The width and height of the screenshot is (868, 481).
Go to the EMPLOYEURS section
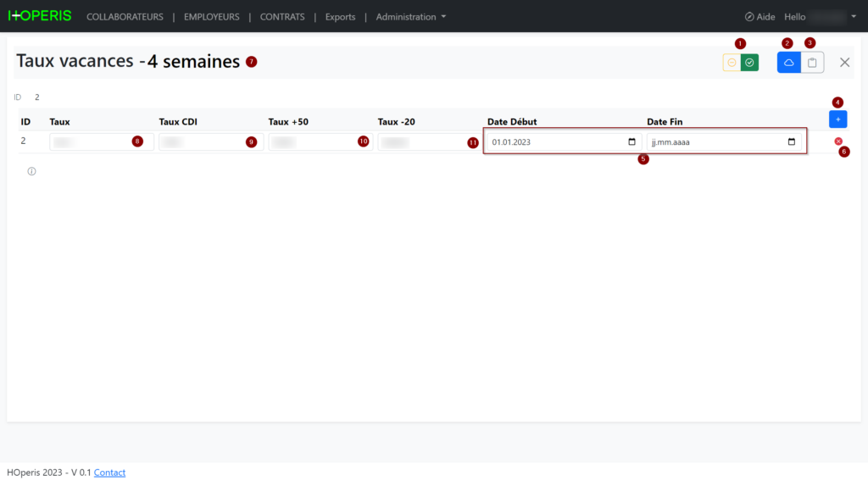click(x=211, y=17)
